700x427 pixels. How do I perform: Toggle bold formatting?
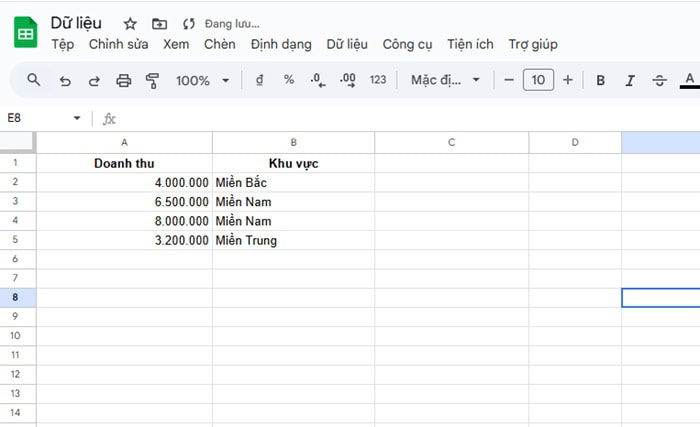click(600, 80)
